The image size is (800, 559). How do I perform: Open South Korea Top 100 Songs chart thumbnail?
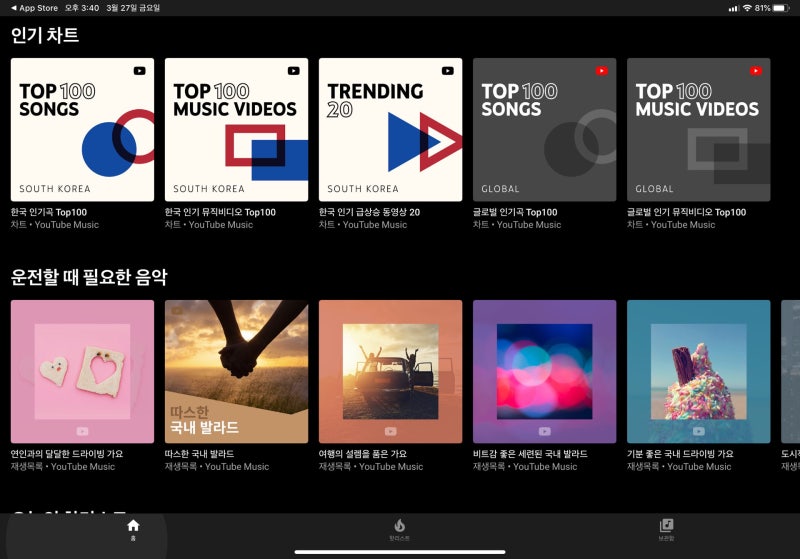click(x=82, y=130)
